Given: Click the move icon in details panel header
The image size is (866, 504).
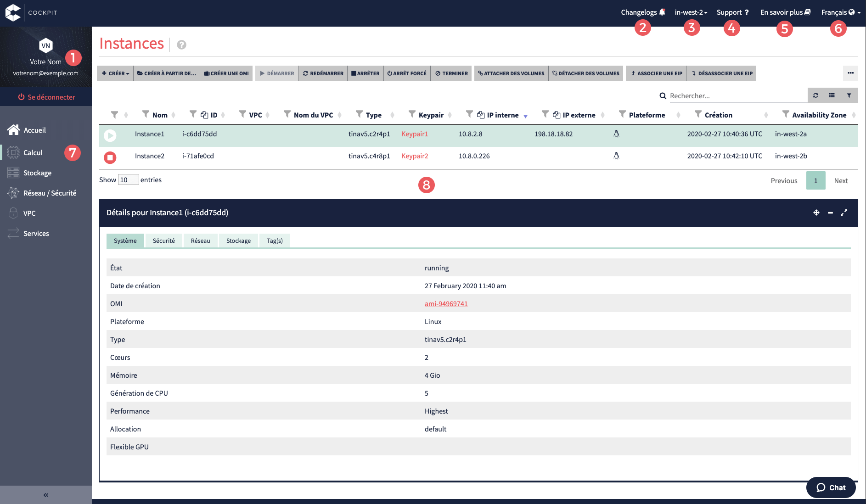Looking at the screenshot, I should (816, 213).
